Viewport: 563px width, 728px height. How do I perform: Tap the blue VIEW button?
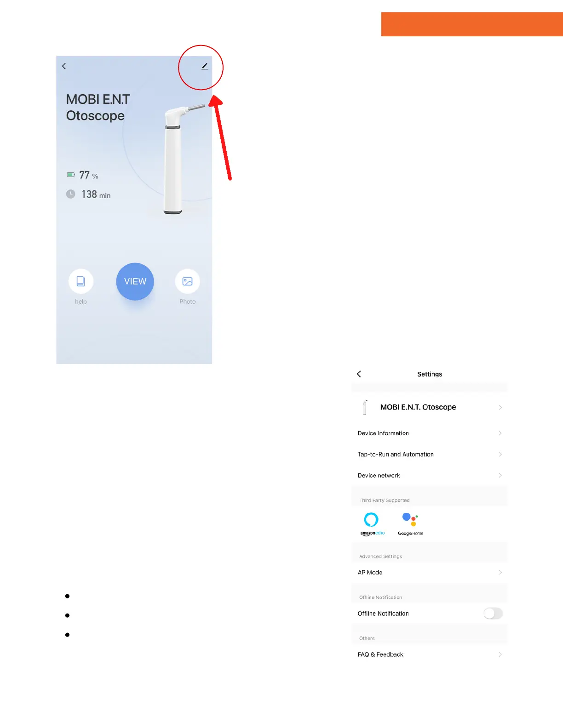(x=135, y=281)
